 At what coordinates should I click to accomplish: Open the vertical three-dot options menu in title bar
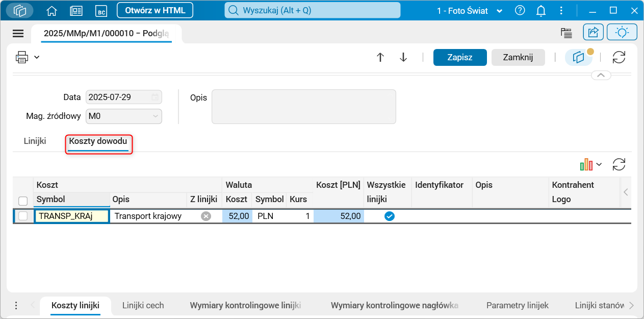pos(561,10)
